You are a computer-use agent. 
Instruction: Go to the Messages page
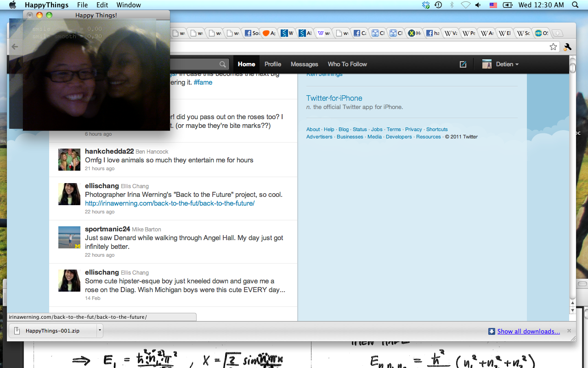coord(304,64)
